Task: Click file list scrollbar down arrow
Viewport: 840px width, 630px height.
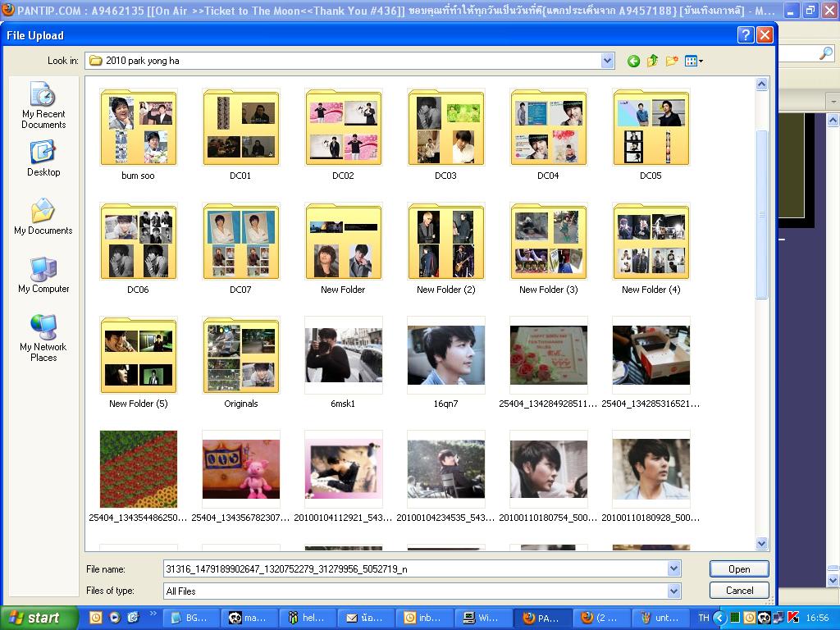Action: (761, 543)
